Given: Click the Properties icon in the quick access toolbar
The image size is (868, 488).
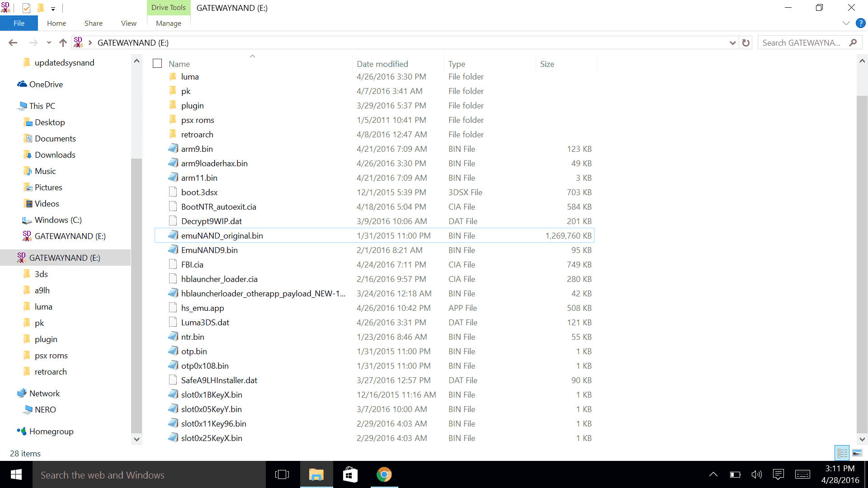Looking at the screenshot, I should pyautogui.click(x=26, y=8).
